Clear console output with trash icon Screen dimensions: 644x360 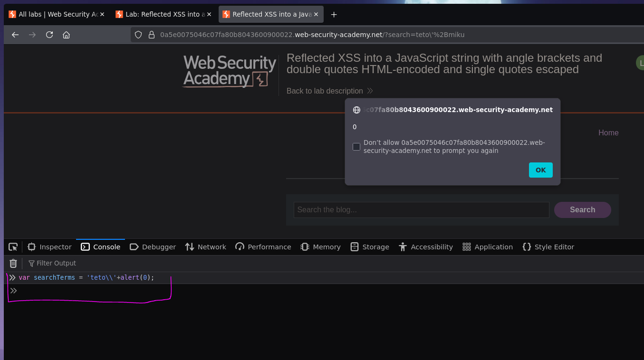coord(13,263)
